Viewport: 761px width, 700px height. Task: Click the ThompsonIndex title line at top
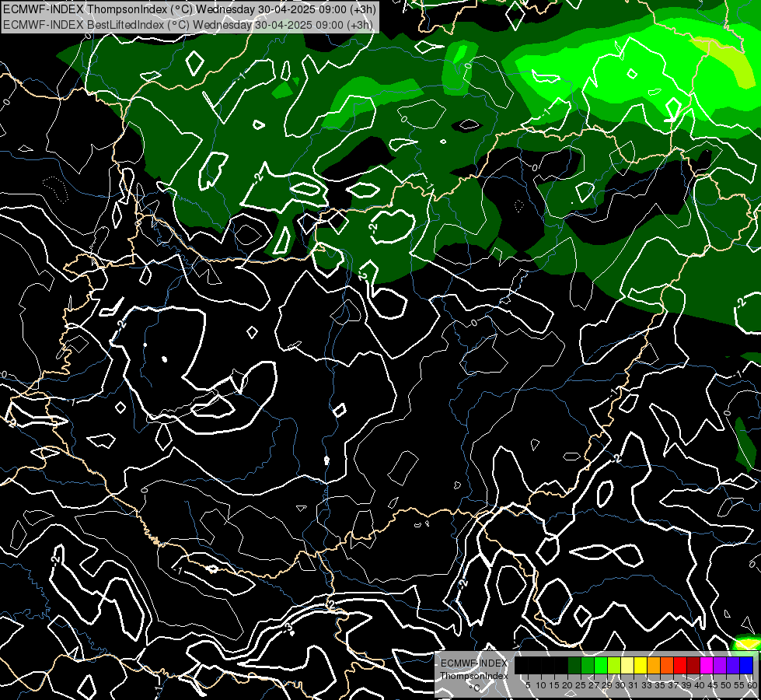pyautogui.click(x=190, y=9)
